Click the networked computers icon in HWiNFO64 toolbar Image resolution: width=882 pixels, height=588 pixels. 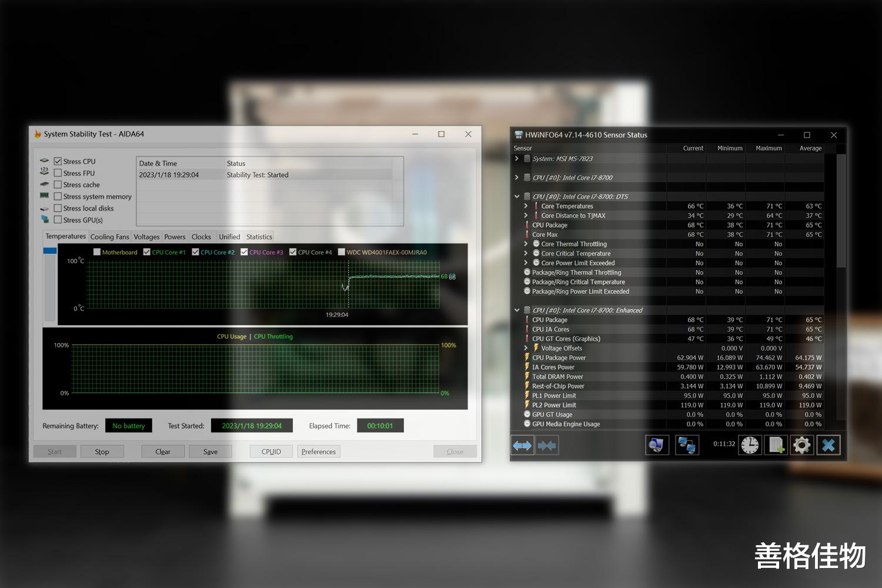click(687, 445)
